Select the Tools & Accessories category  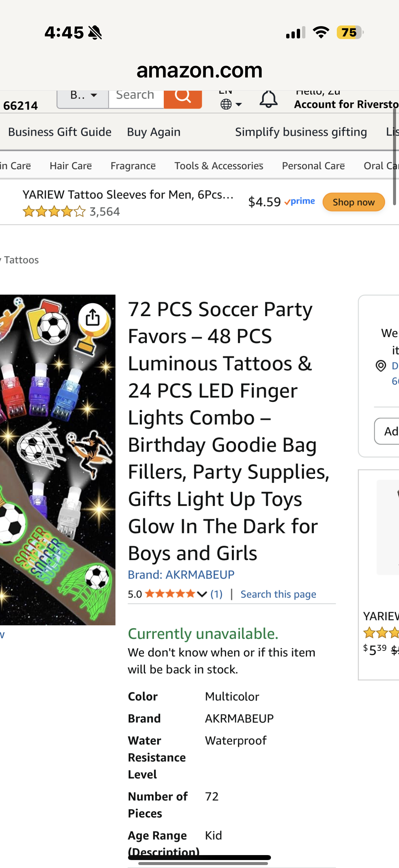218,166
